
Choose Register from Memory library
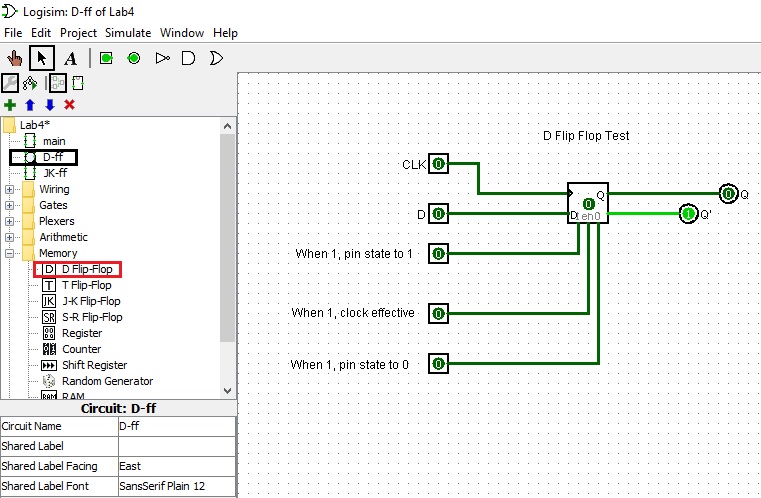tap(82, 333)
